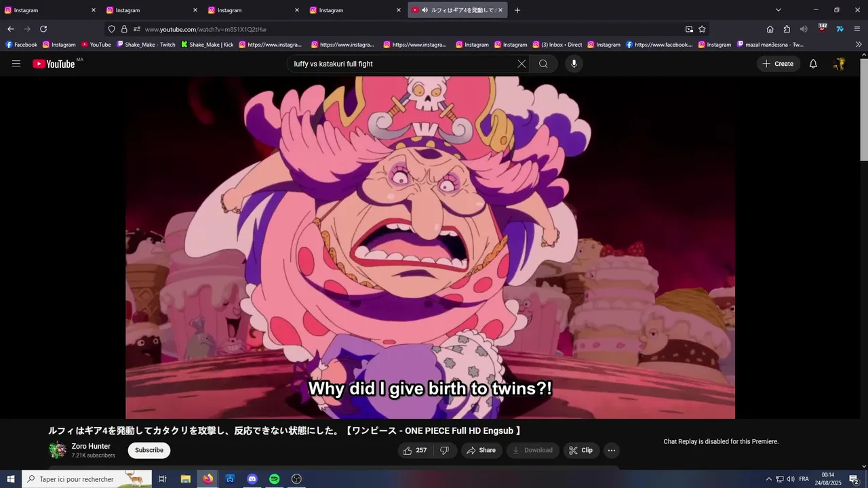
Task: Go to the YouTube home logo
Action: [x=54, y=64]
